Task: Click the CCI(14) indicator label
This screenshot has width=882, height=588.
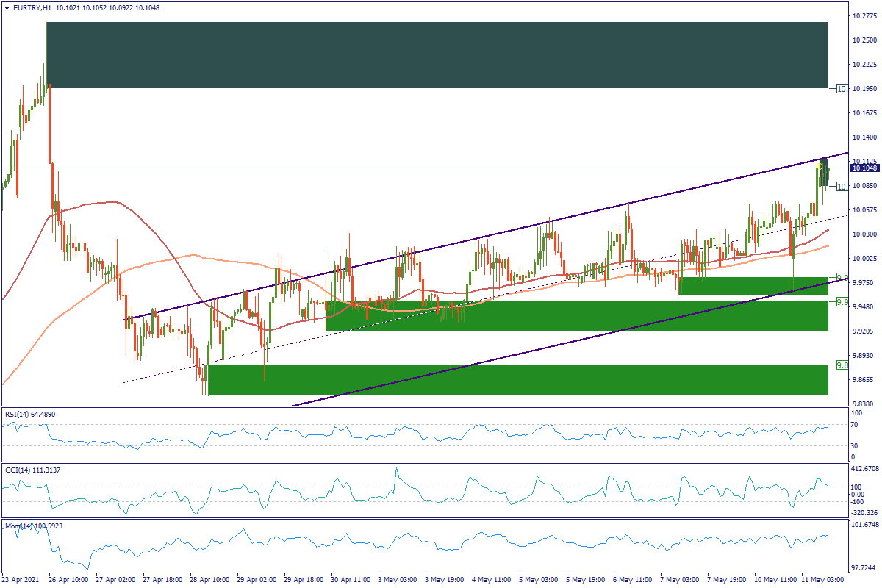Action: [x=31, y=470]
